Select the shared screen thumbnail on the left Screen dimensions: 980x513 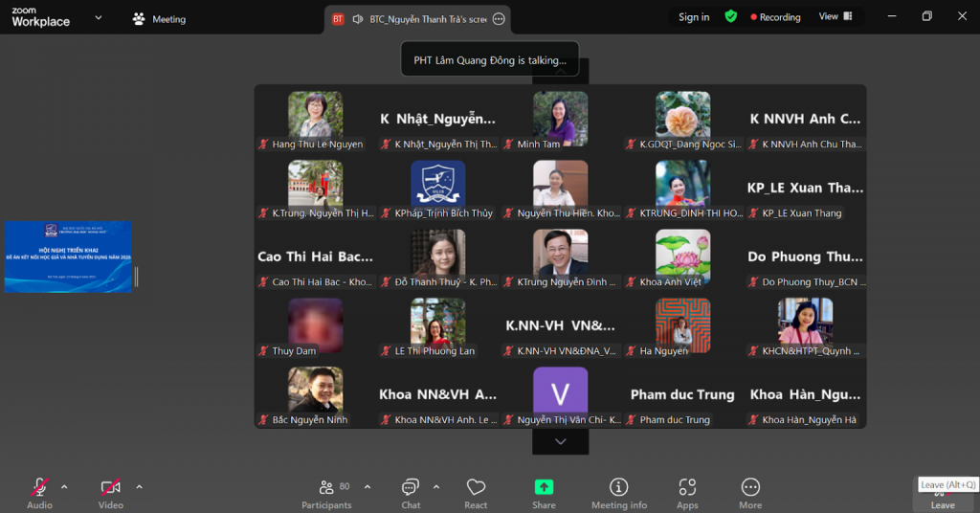(68, 256)
